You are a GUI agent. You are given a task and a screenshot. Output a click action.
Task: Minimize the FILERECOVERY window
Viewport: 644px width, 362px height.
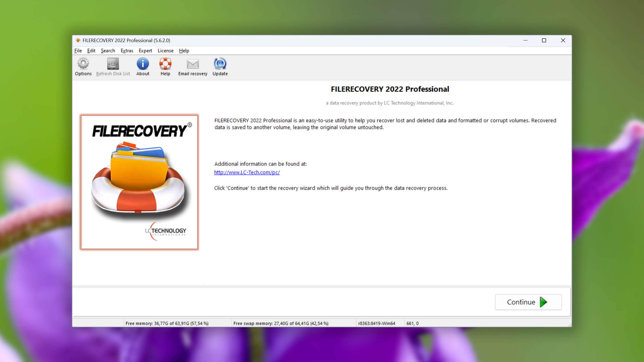click(x=525, y=40)
